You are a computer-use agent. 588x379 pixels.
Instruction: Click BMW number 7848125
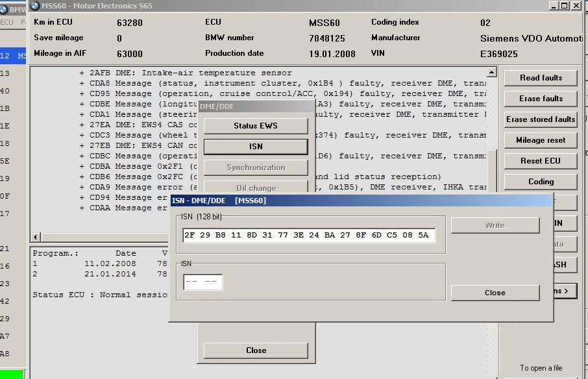326,38
